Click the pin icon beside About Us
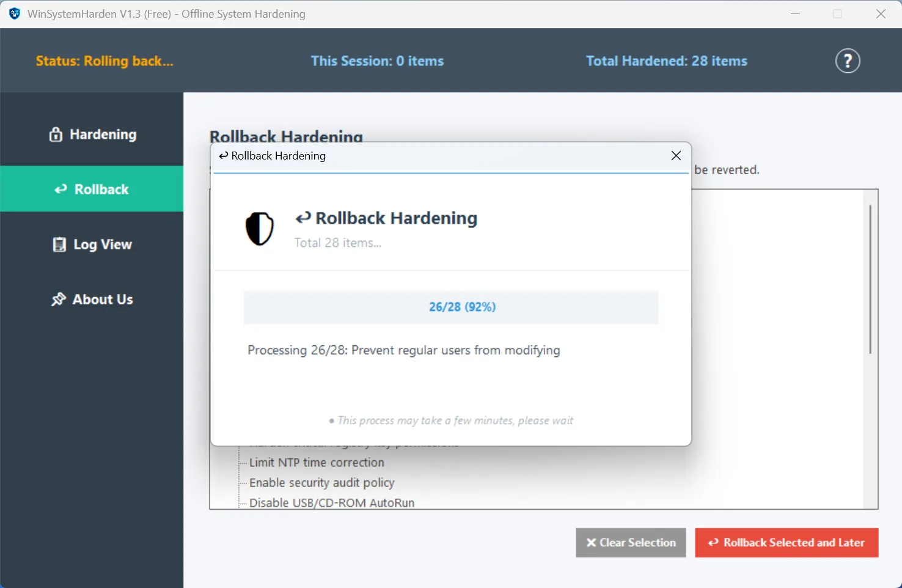 59,300
